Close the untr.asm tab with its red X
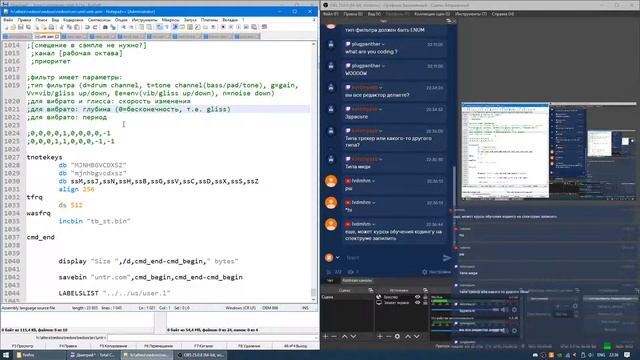Screen dimensions: 640x360 (57, 36)
